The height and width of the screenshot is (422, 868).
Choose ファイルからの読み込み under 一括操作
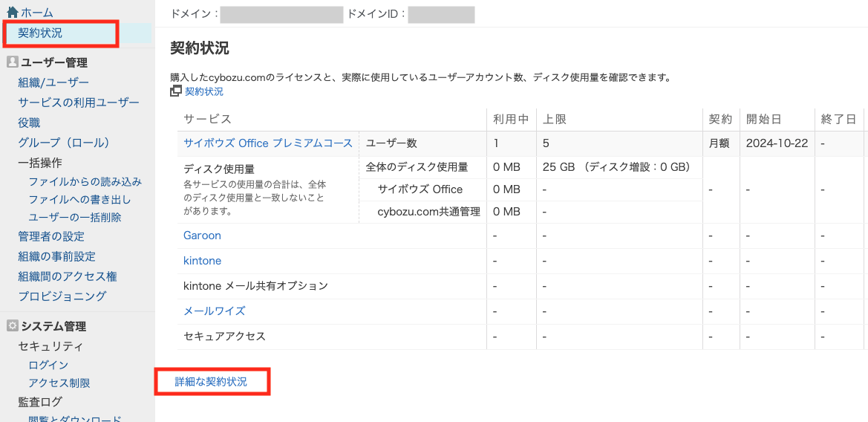click(x=85, y=182)
